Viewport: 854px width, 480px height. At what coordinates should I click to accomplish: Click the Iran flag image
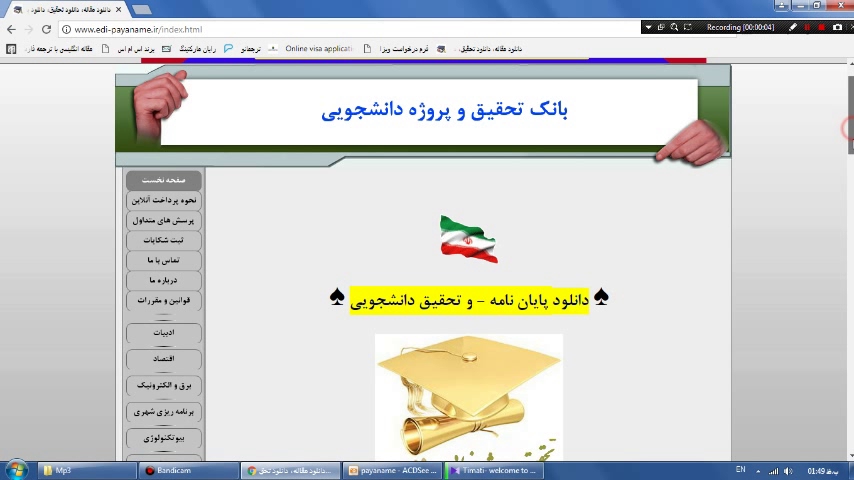[x=468, y=239]
